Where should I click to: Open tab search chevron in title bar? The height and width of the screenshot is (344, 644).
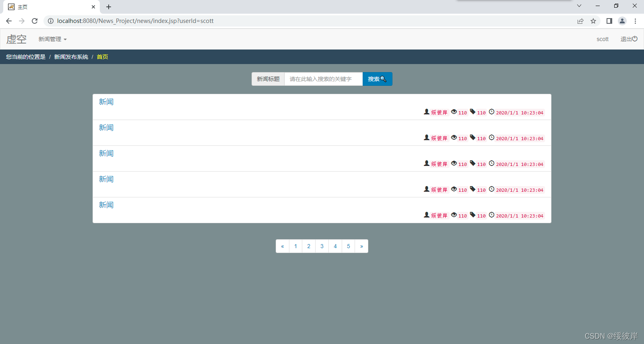[579, 6]
